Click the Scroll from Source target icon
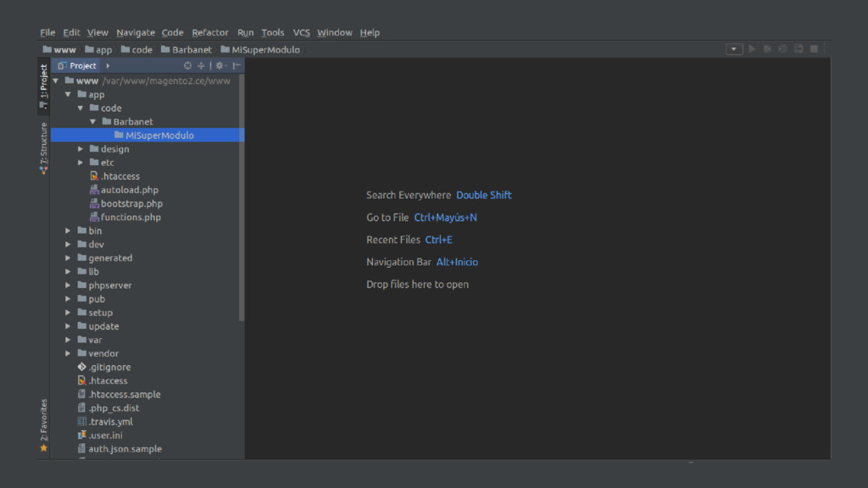The image size is (868, 488). coord(187,65)
